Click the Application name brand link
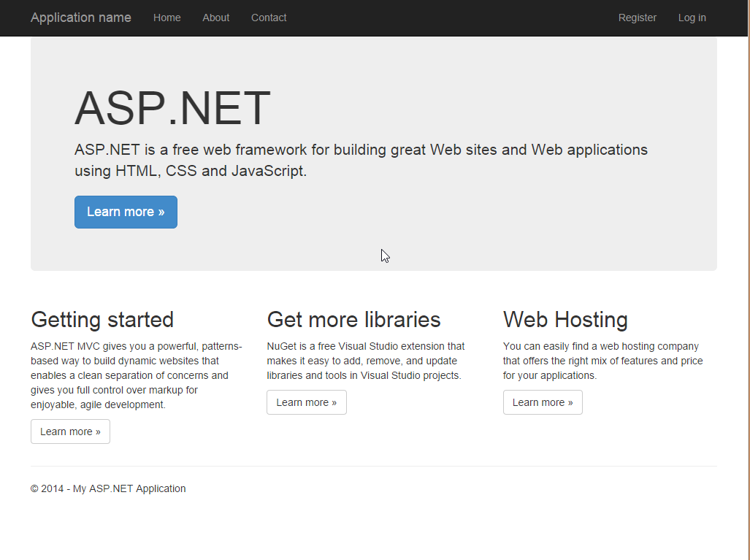The image size is (750, 560). [x=80, y=18]
